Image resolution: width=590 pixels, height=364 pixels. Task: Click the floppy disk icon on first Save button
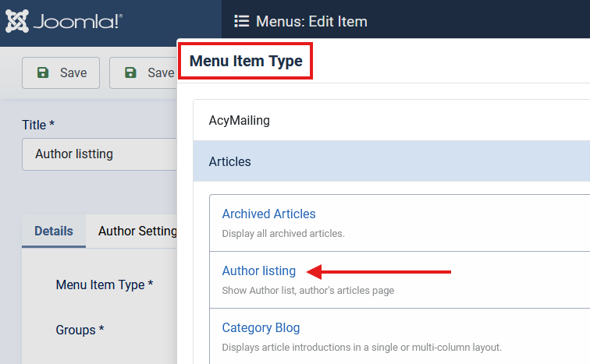click(x=43, y=72)
